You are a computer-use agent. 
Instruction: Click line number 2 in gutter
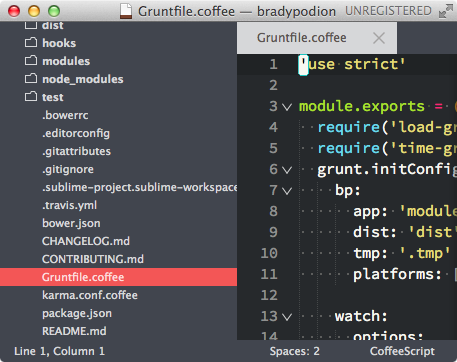(x=273, y=85)
